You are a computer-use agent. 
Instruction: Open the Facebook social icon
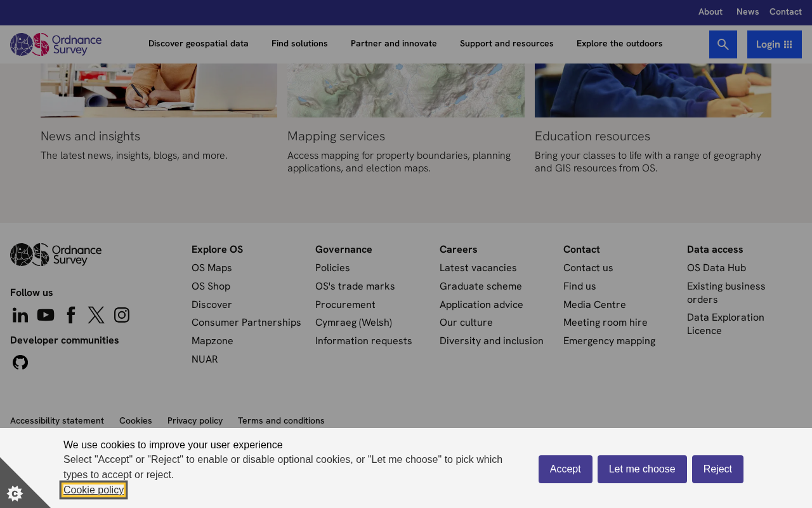(71, 315)
